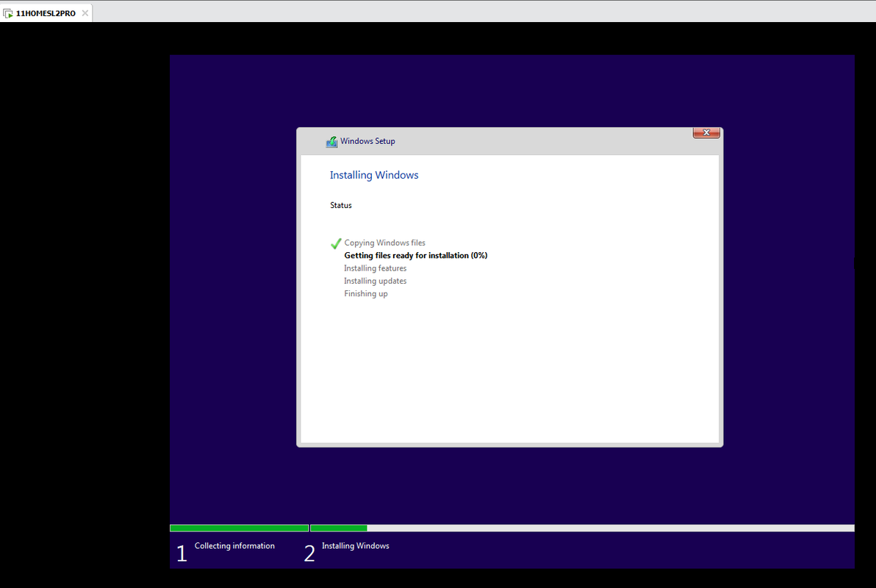Image resolution: width=876 pixels, height=588 pixels.
Task: Click the Windows Setup title text
Action: [367, 141]
